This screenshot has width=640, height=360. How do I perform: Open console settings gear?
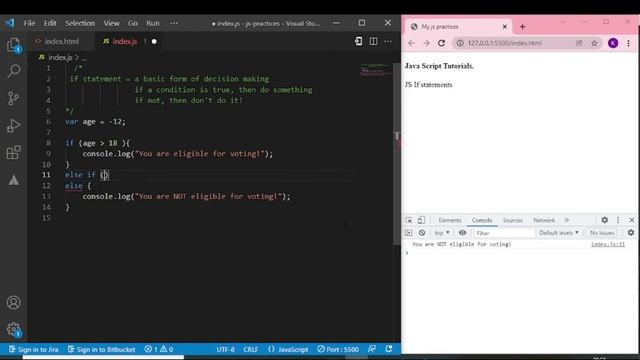[x=631, y=233]
